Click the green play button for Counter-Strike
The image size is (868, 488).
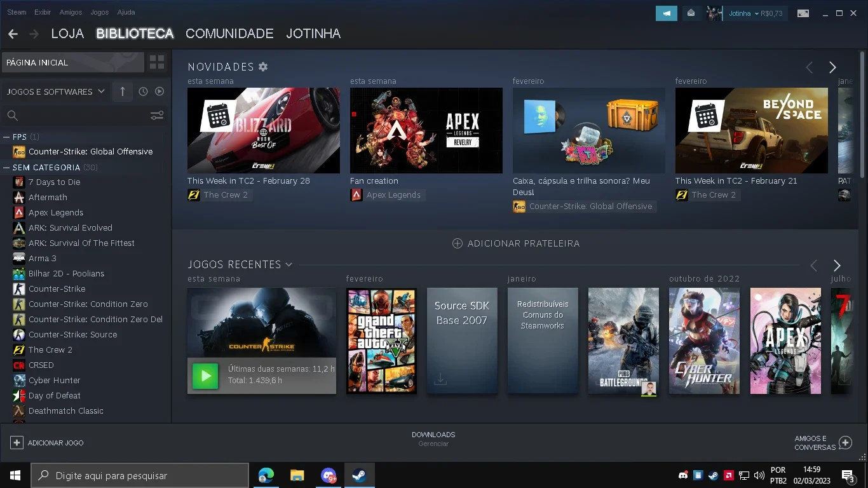tap(205, 376)
